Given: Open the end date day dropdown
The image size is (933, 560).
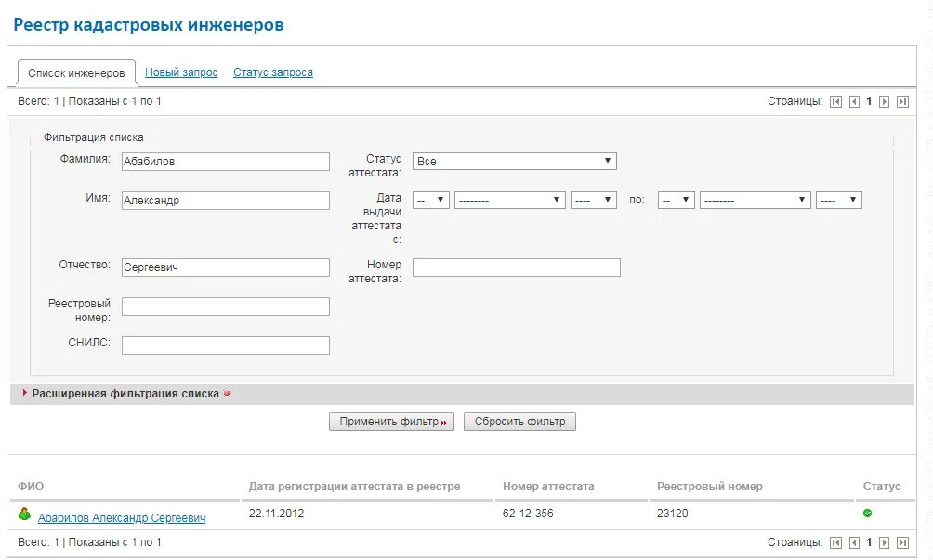Looking at the screenshot, I should tap(676, 201).
